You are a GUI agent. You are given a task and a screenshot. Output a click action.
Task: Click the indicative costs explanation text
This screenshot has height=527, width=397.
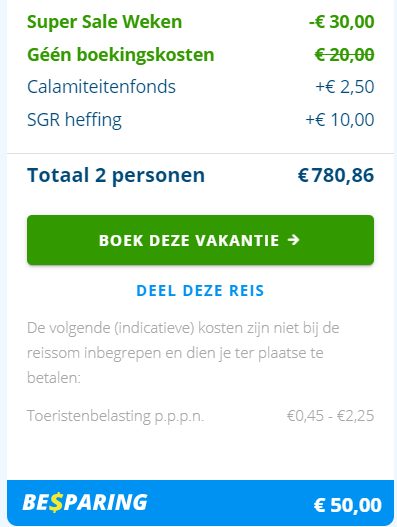(x=183, y=353)
